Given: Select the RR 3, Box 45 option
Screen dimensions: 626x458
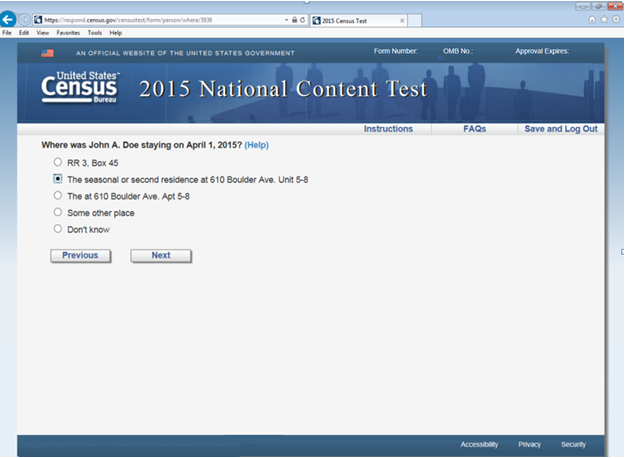Looking at the screenshot, I should pos(58,162).
